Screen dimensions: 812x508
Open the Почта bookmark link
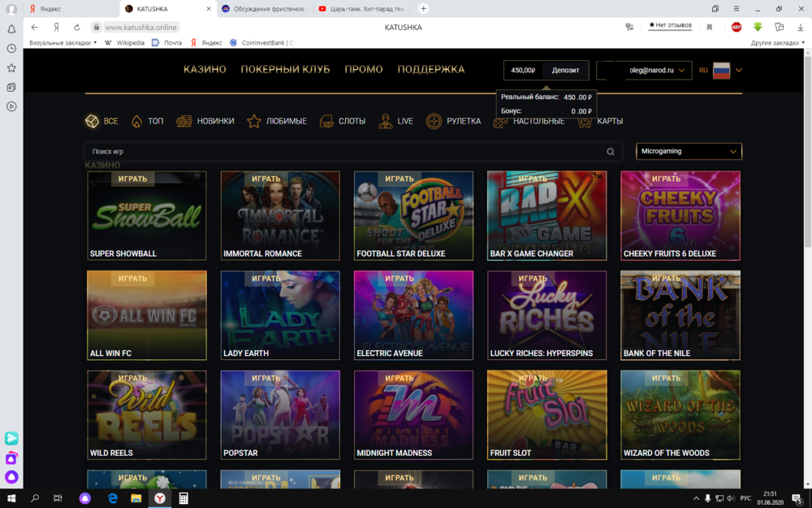coord(166,42)
